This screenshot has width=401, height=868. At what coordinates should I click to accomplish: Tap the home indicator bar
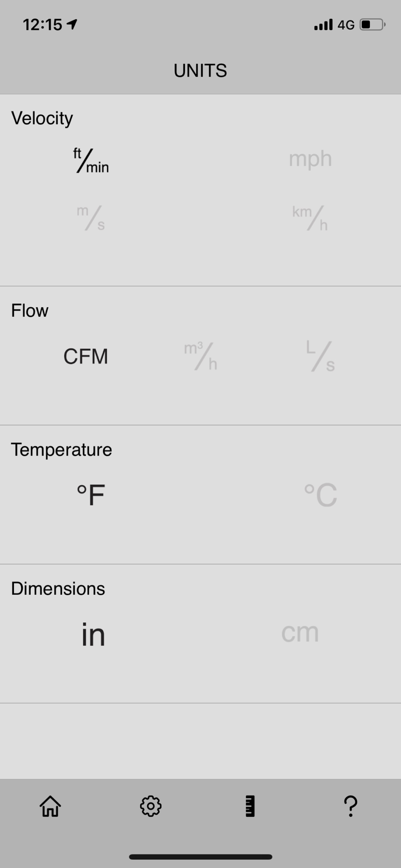pyautogui.click(x=200, y=857)
